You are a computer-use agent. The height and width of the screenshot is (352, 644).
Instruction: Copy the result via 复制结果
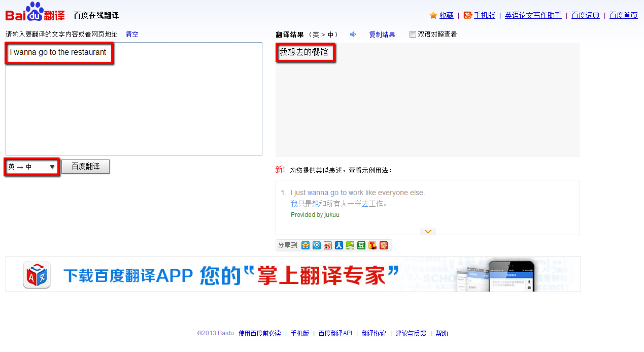coord(382,35)
